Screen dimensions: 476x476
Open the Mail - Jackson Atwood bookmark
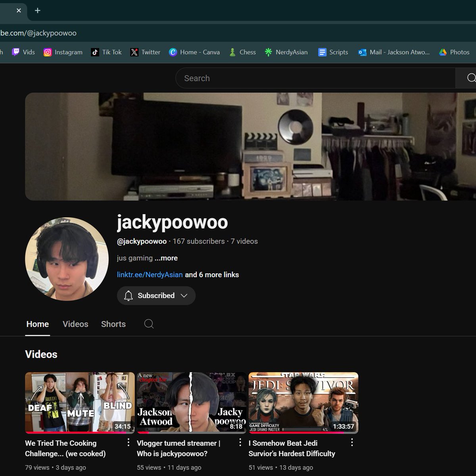point(394,52)
